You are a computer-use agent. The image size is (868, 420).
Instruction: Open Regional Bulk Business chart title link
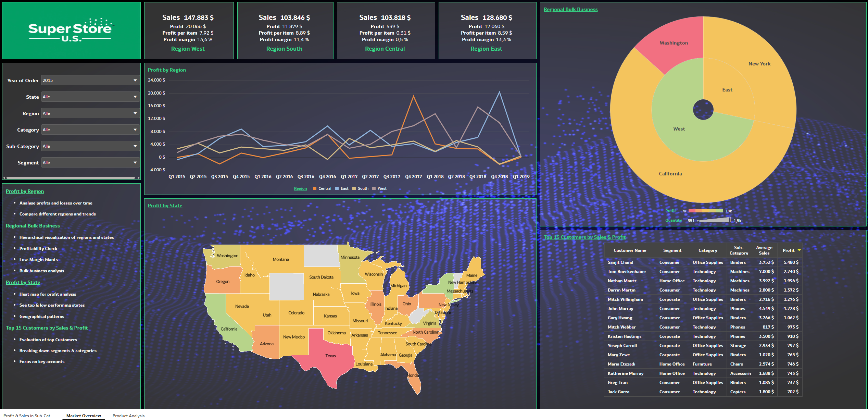coord(570,10)
